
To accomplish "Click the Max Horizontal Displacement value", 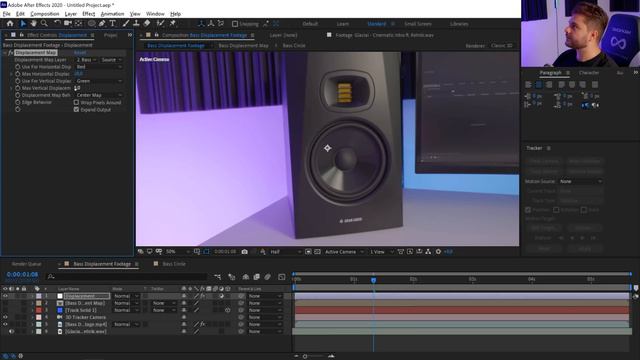I will 78,74.
